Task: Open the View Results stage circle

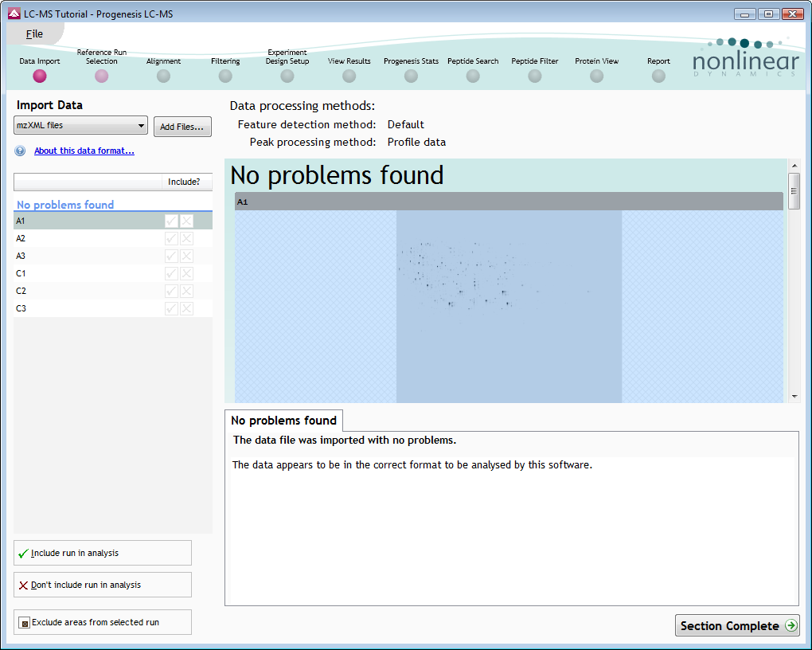Action: (349, 76)
